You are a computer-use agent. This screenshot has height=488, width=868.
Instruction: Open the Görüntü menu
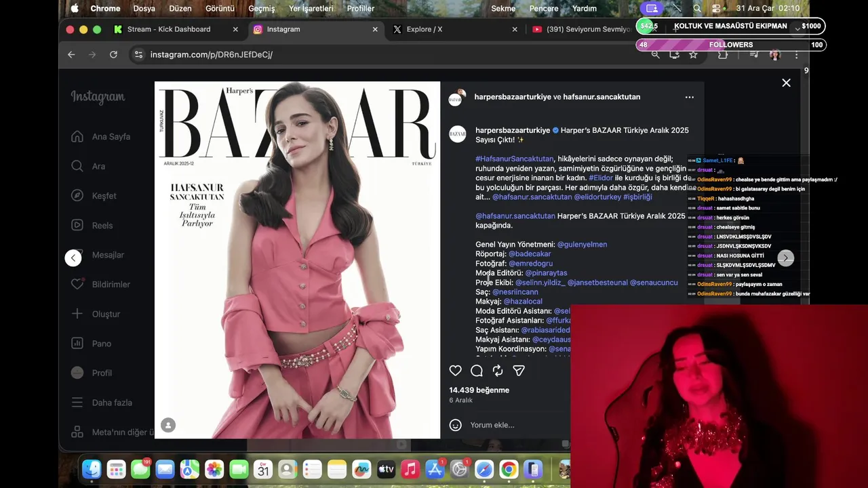(x=220, y=8)
